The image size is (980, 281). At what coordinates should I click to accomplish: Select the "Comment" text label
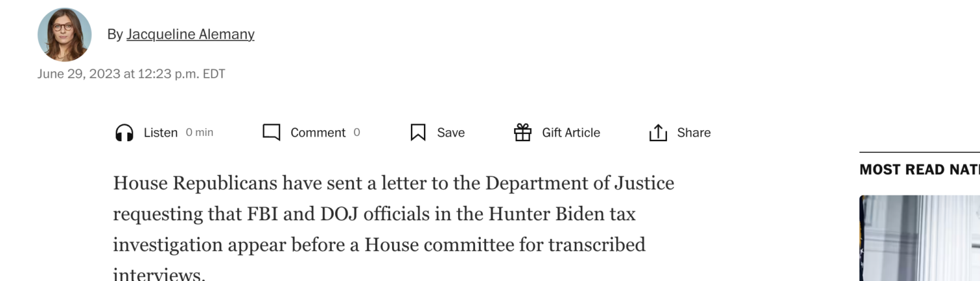tap(318, 133)
